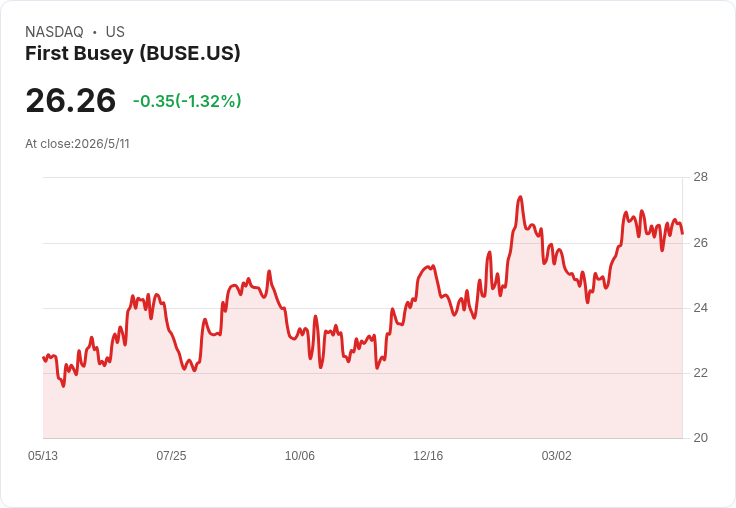Screen dimensions: 736x508
Task: Click the US market label
Action: pos(115,32)
